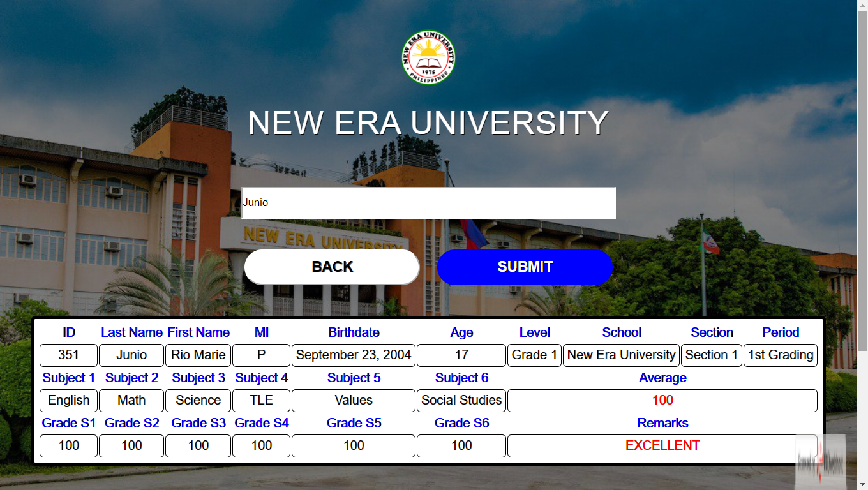Viewport: 868px width, 490px height.
Task: Click the Subject 6 field Social Studies
Action: (x=461, y=401)
